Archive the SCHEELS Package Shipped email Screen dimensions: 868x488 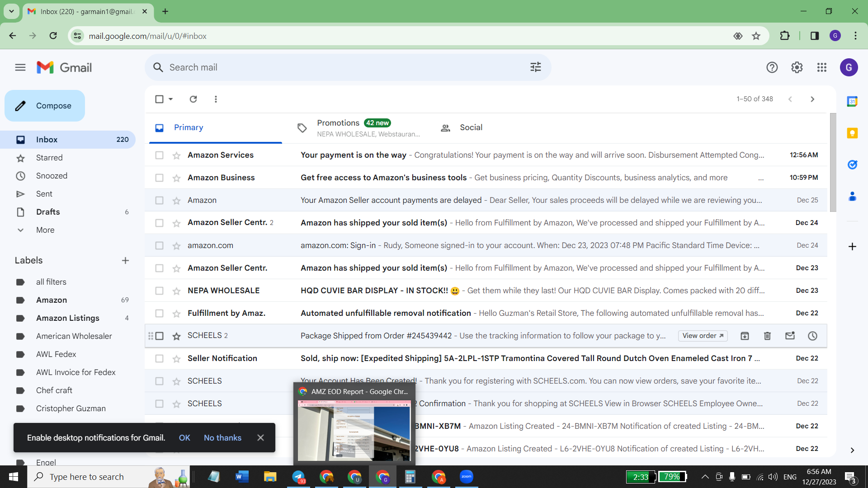click(x=745, y=336)
